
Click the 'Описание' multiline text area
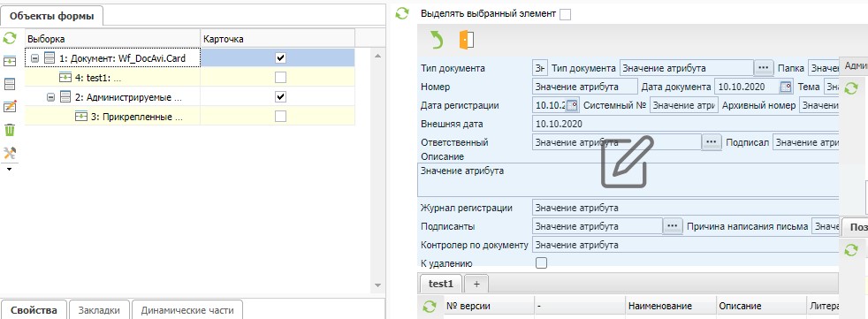pos(628,180)
